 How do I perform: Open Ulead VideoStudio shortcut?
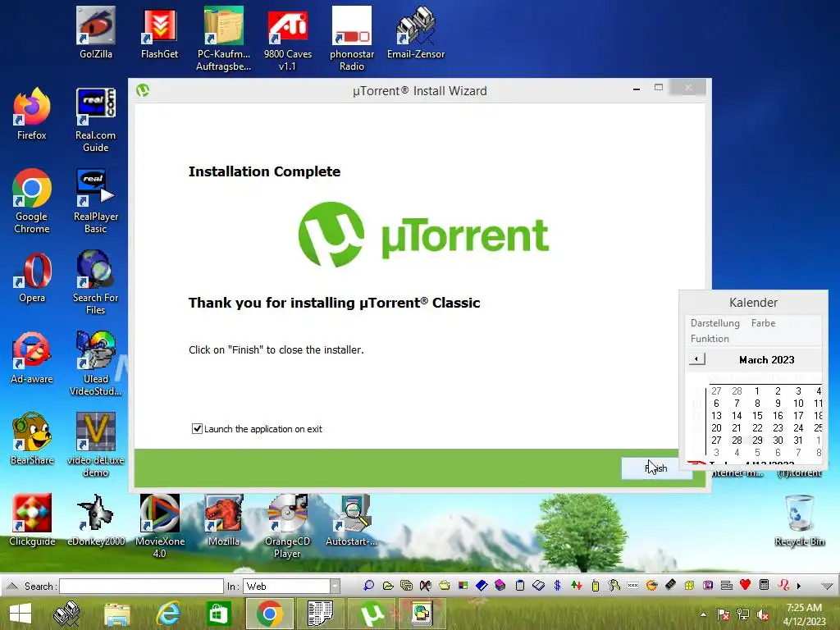click(x=95, y=364)
